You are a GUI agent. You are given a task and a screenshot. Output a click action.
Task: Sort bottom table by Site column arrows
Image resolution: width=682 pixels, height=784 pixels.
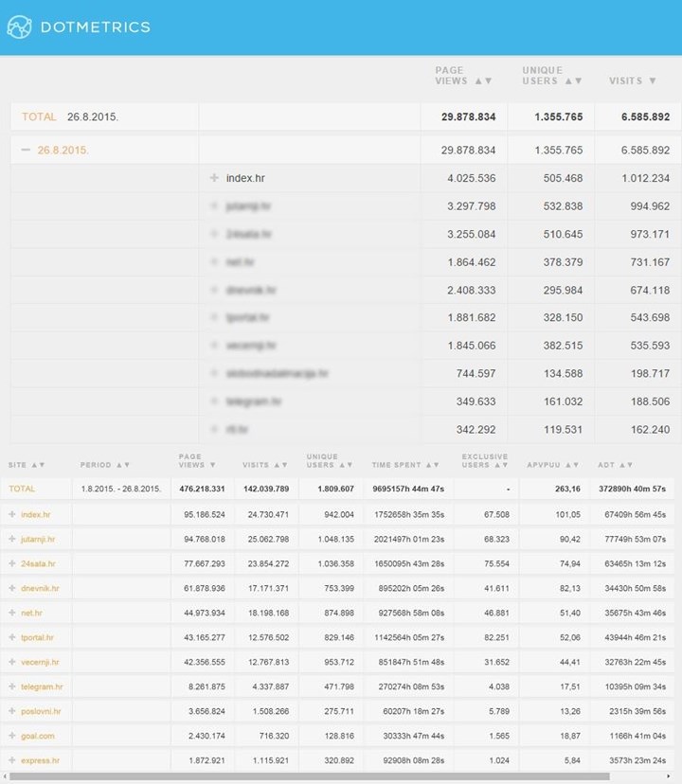[39, 465]
